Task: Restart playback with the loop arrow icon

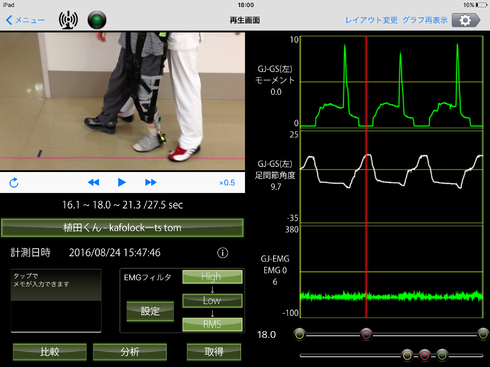Action: click(x=14, y=183)
